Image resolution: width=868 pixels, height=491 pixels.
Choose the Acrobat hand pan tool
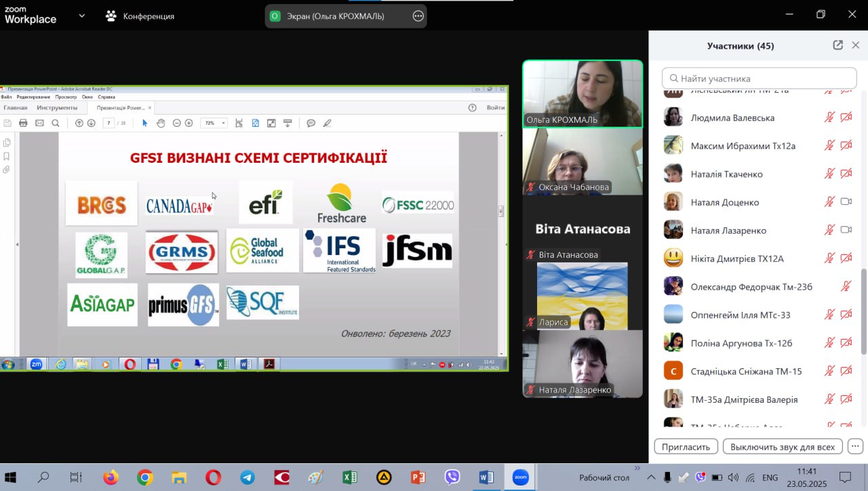(x=161, y=123)
